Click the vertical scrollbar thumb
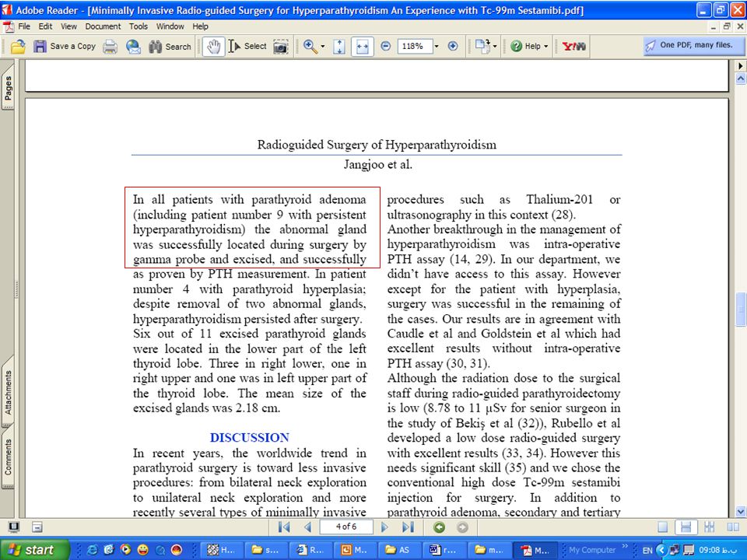 tap(741, 310)
